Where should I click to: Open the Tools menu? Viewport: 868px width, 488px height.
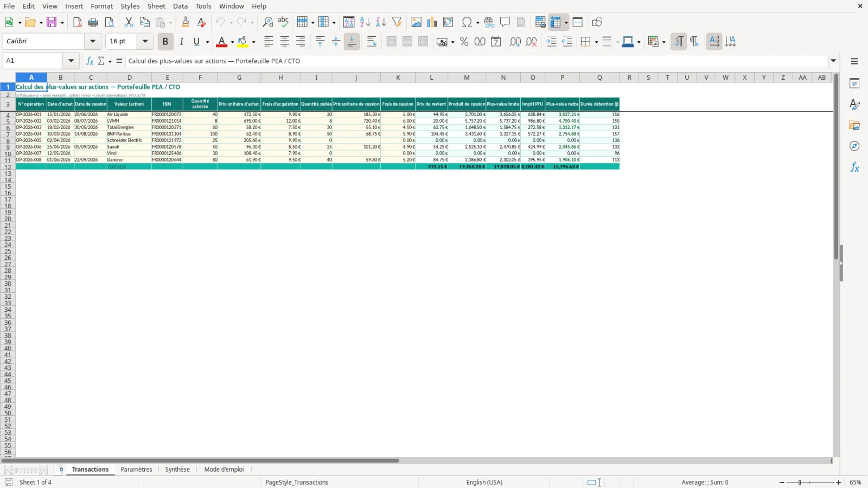coord(203,6)
